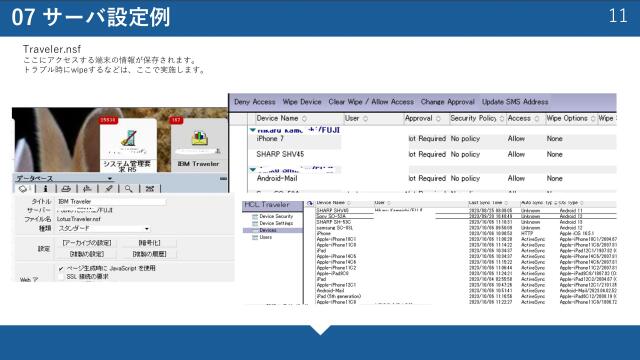
Task: Click the Deny Access action
Action: (x=255, y=102)
